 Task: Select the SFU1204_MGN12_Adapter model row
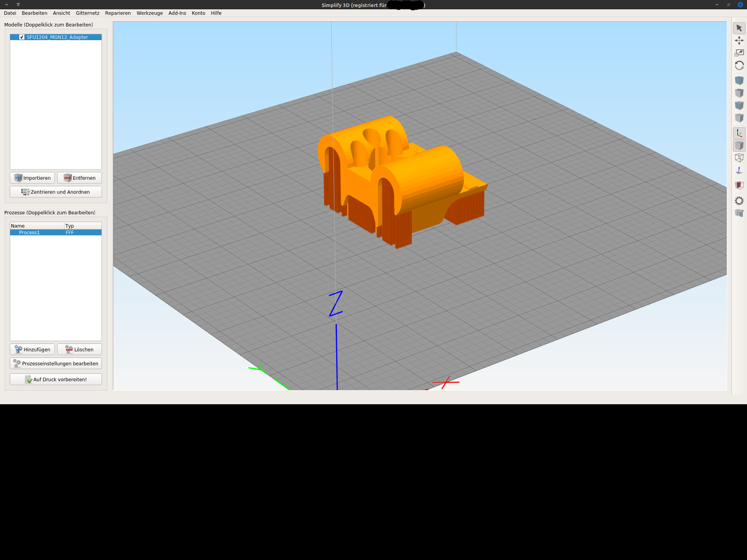click(x=56, y=37)
